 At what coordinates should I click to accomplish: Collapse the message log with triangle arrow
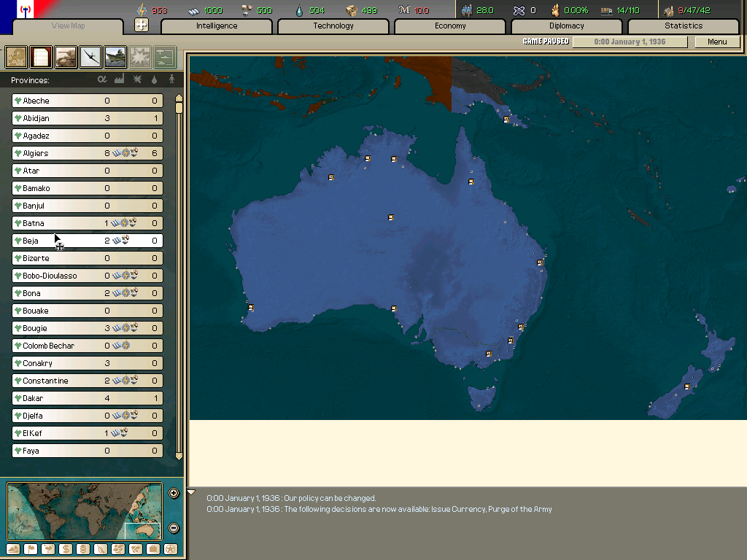[191, 492]
